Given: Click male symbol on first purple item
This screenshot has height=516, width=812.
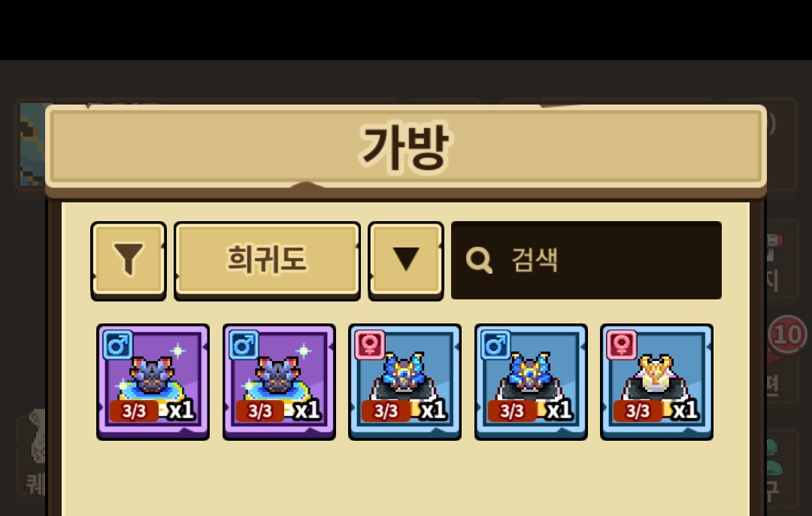Looking at the screenshot, I should point(118,345).
